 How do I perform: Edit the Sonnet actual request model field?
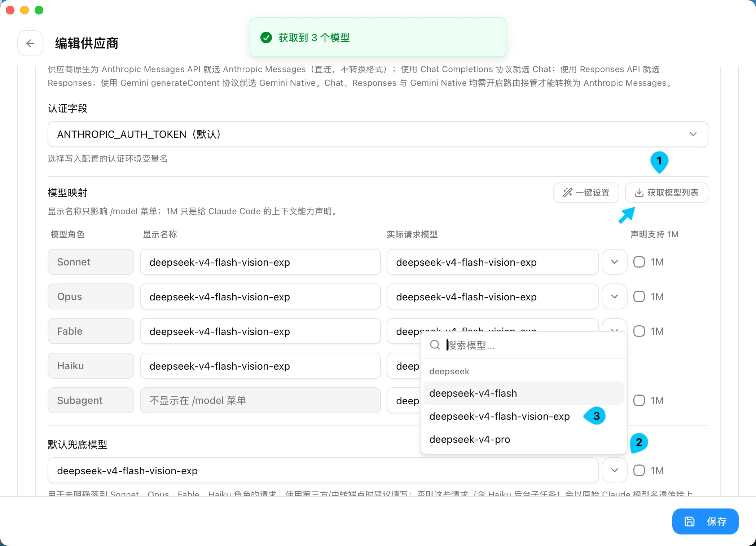492,262
